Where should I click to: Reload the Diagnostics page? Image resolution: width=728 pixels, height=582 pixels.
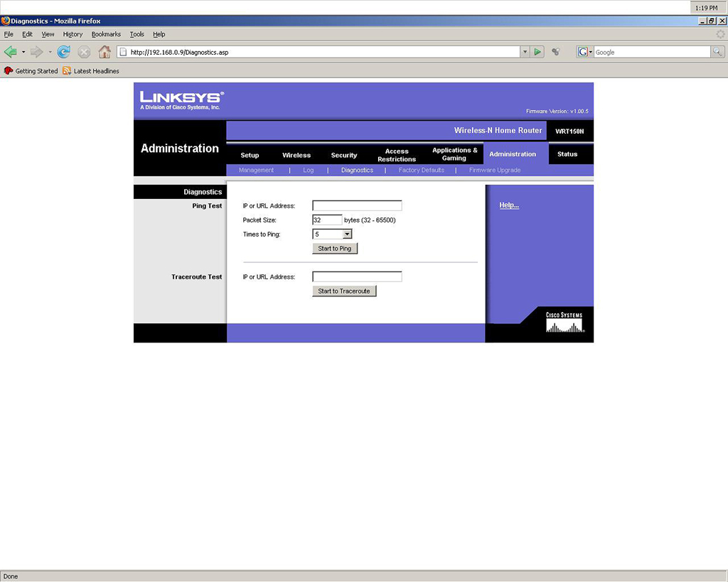click(x=64, y=52)
